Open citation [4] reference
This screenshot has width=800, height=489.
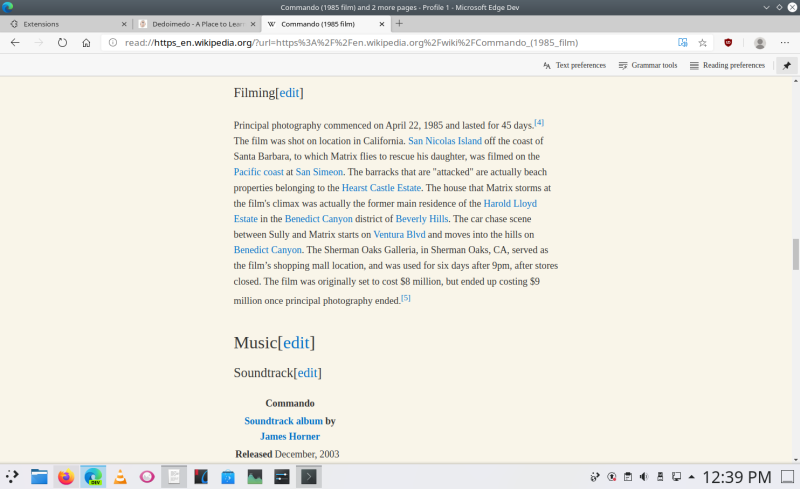539,123
